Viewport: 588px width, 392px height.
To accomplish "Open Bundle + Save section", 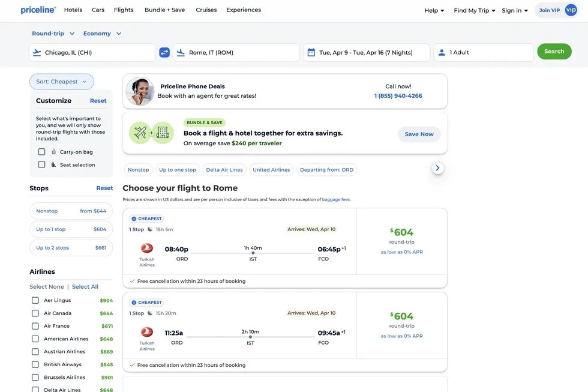I will (x=164, y=10).
